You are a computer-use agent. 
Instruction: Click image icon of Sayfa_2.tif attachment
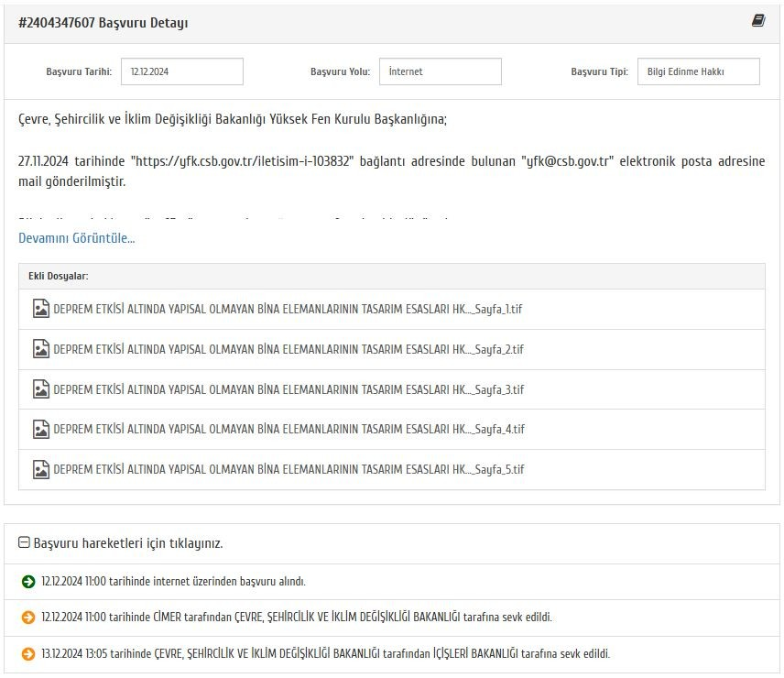click(41, 349)
